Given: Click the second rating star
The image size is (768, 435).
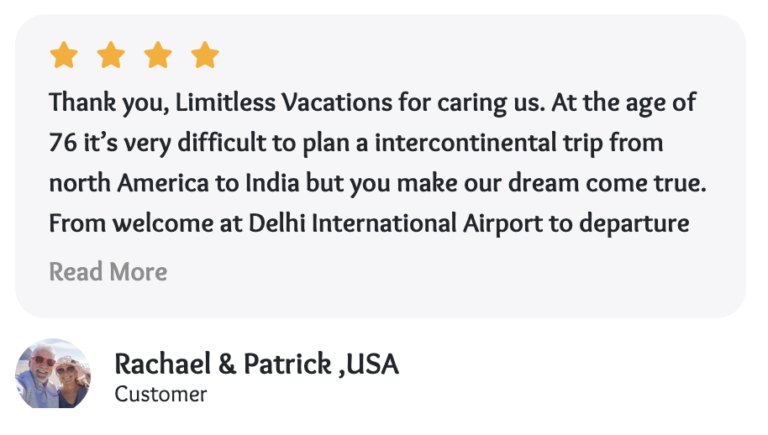Looking at the screenshot, I should [x=111, y=55].
